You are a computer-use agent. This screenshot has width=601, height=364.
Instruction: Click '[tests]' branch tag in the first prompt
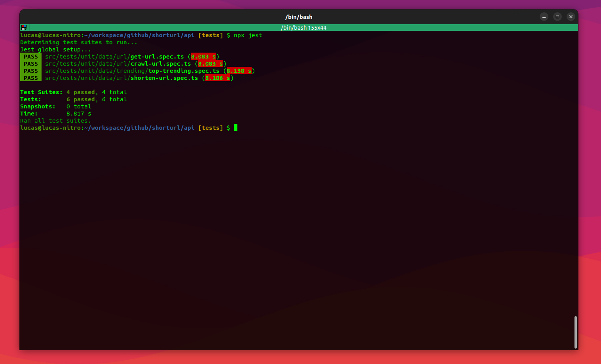coord(210,35)
